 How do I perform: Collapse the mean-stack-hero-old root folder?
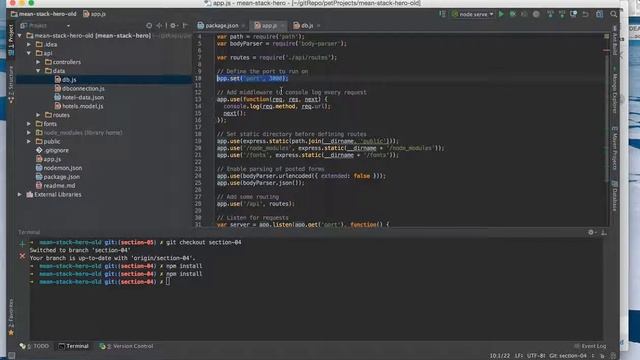[20, 36]
